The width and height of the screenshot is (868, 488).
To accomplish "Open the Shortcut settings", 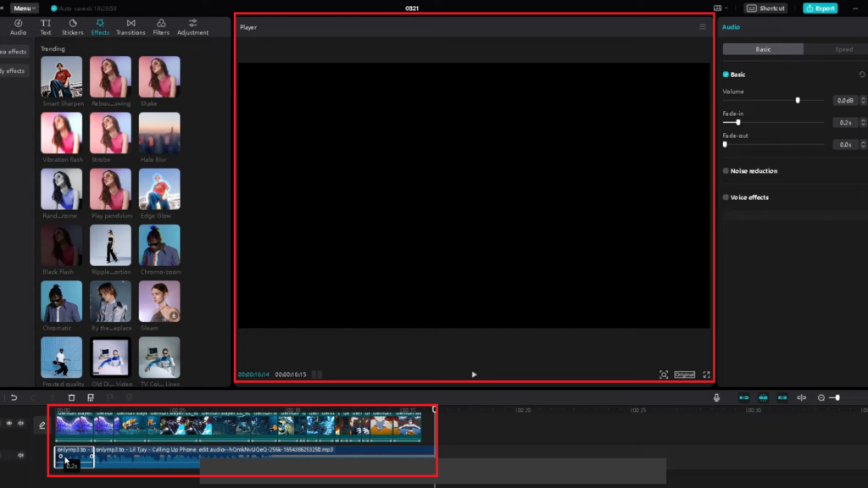I will (765, 8).
